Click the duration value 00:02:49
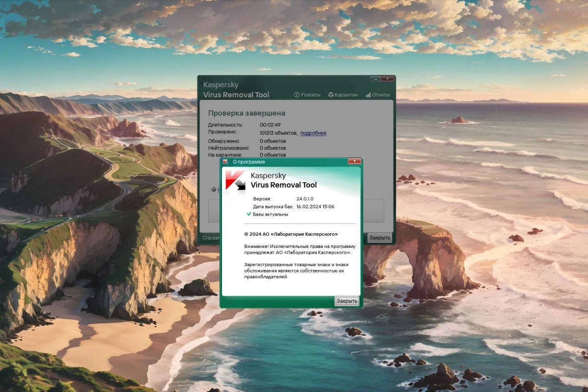 tap(270, 125)
